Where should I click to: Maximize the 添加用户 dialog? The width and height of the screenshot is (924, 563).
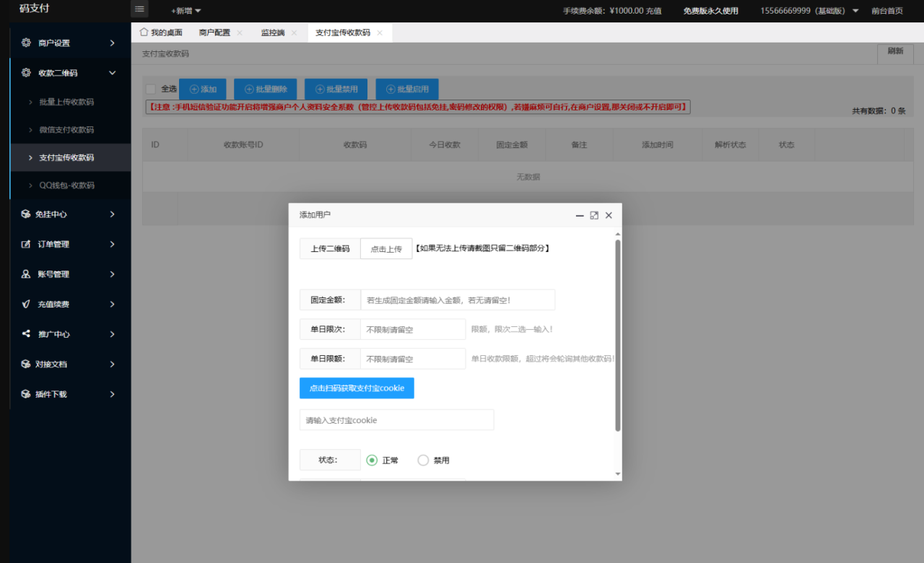point(594,215)
